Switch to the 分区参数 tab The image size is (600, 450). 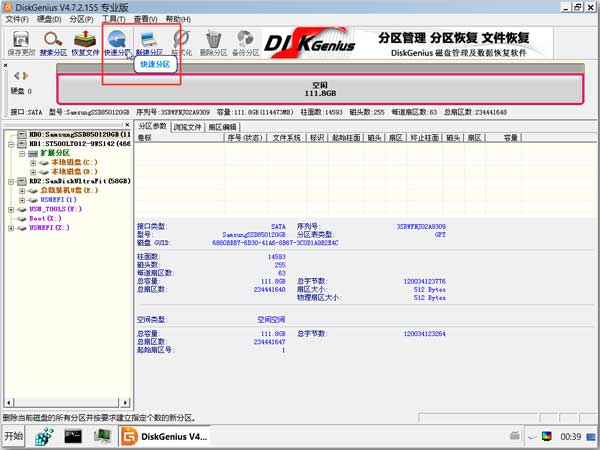click(152, 126)
